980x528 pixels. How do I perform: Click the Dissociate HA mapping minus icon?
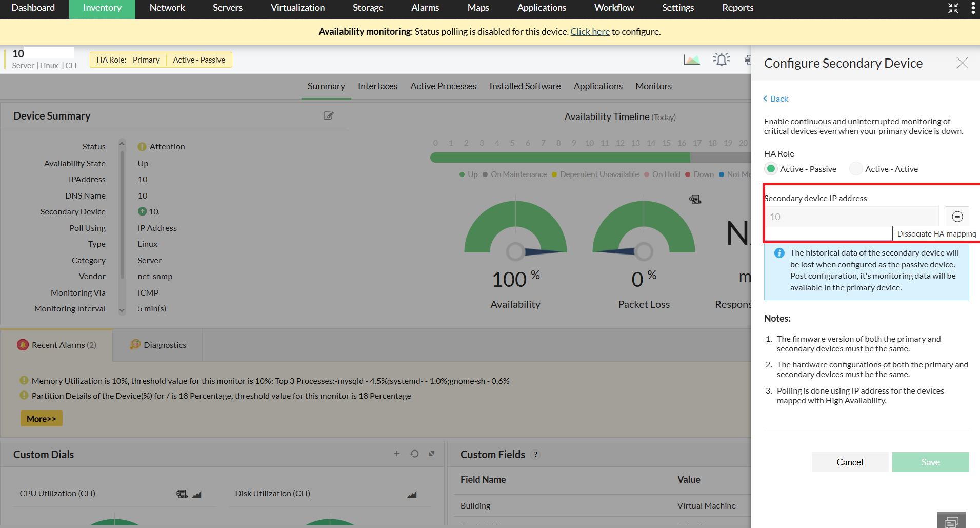(x=957, y=217)
